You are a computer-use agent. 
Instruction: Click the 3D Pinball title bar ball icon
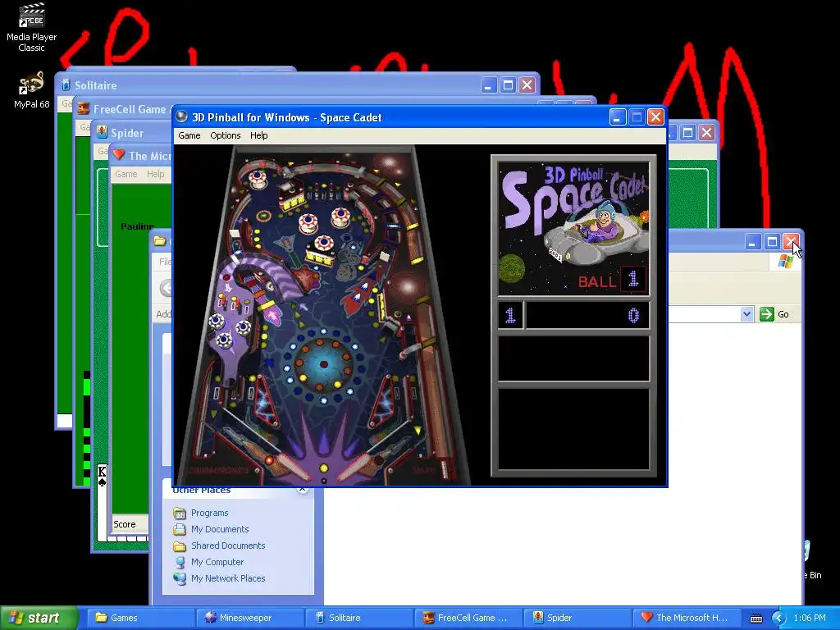click(x=182, y=116)
